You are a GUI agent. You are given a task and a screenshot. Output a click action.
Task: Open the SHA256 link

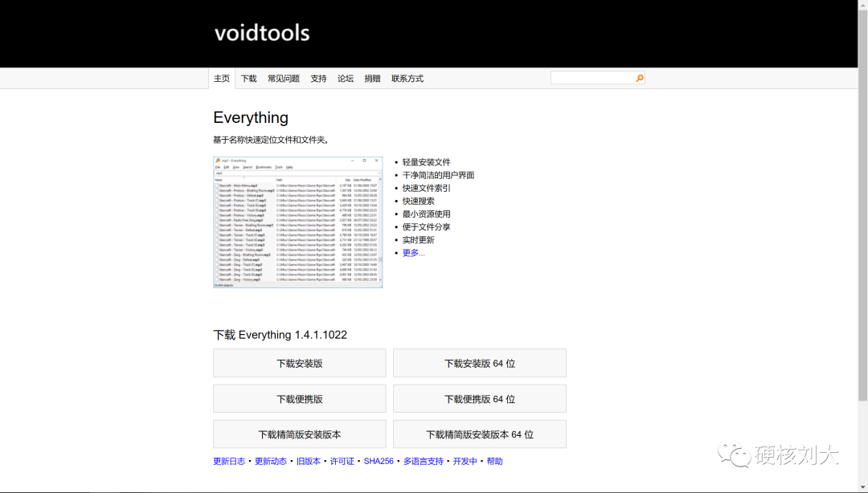click(379, 461)
